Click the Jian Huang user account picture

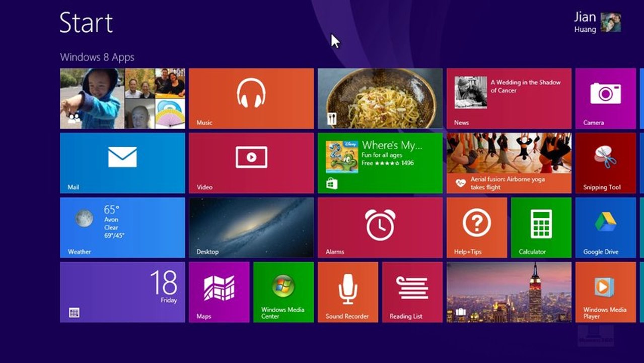(611, 22)
